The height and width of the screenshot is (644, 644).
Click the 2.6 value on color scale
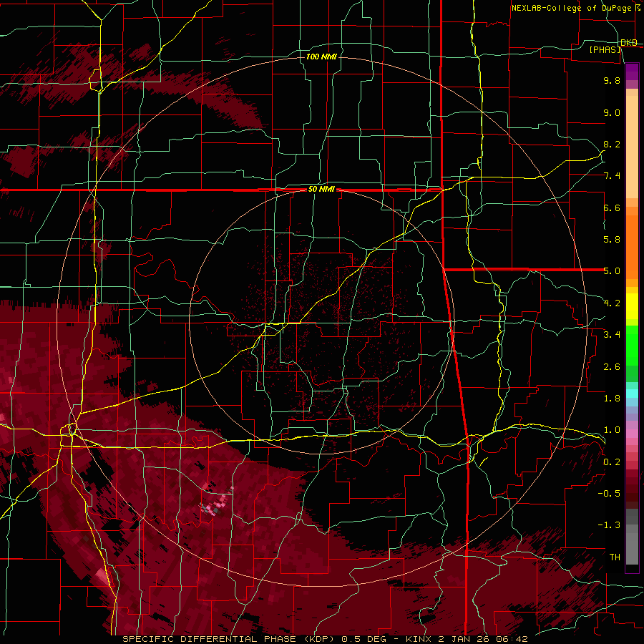(612, 367)
